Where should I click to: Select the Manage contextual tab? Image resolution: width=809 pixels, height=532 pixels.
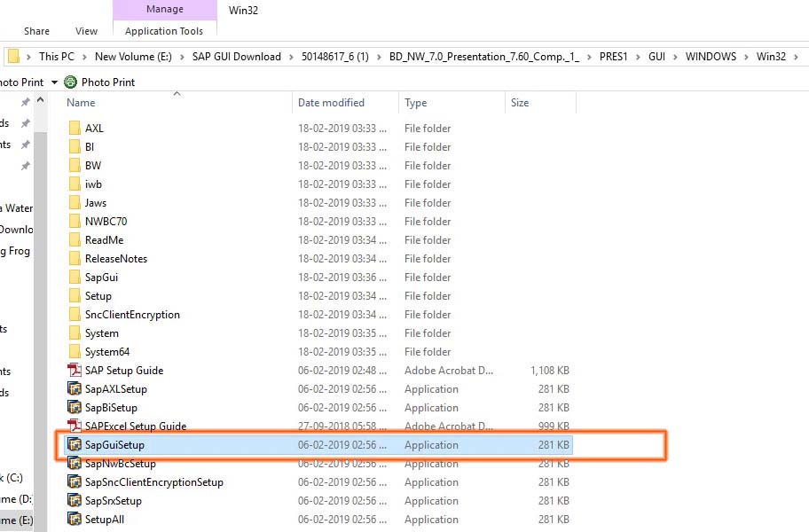click(165, 9)
